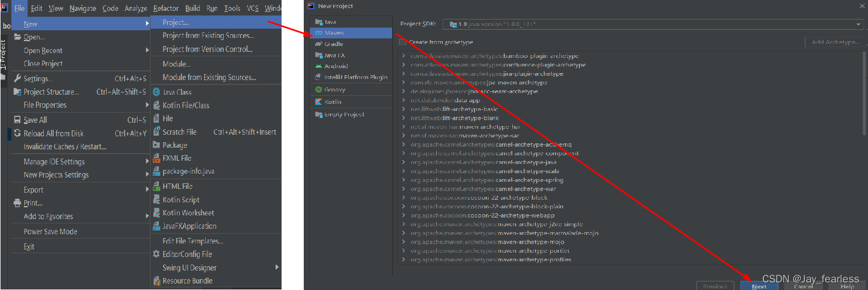Click the Kotlin File/Class icon
This screenshot has width=868, height=290.
[x=156, y=106]
